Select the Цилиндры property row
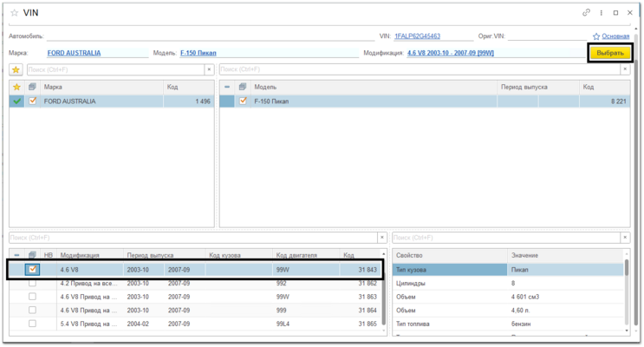The width and height of the screenshot is (644, 347). 508,284
